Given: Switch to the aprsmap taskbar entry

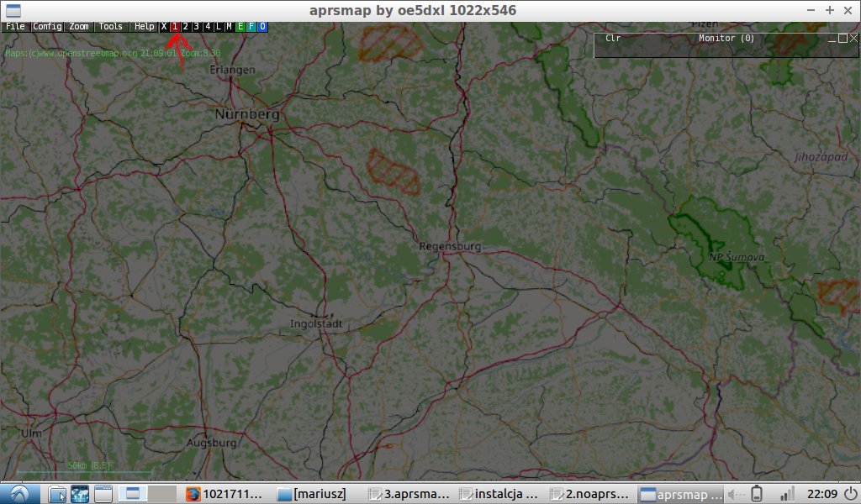Looking at the screenshot, I should [x=681, y=494].
